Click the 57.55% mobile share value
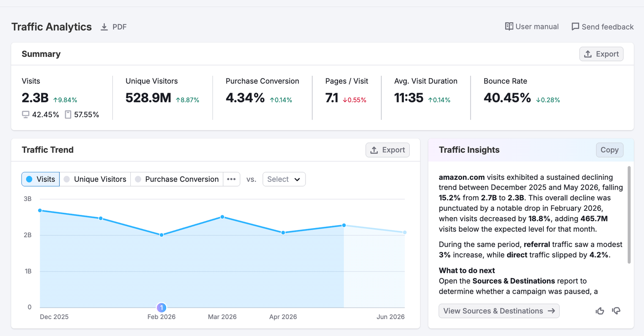The height and width of the screenshot is (336, 644). (87, 115)
